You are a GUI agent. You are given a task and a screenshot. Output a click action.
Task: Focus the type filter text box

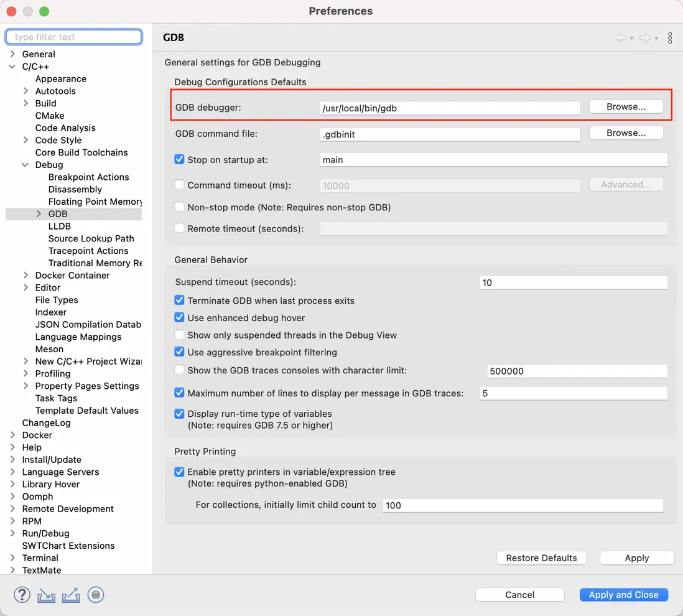click(75, 37)
